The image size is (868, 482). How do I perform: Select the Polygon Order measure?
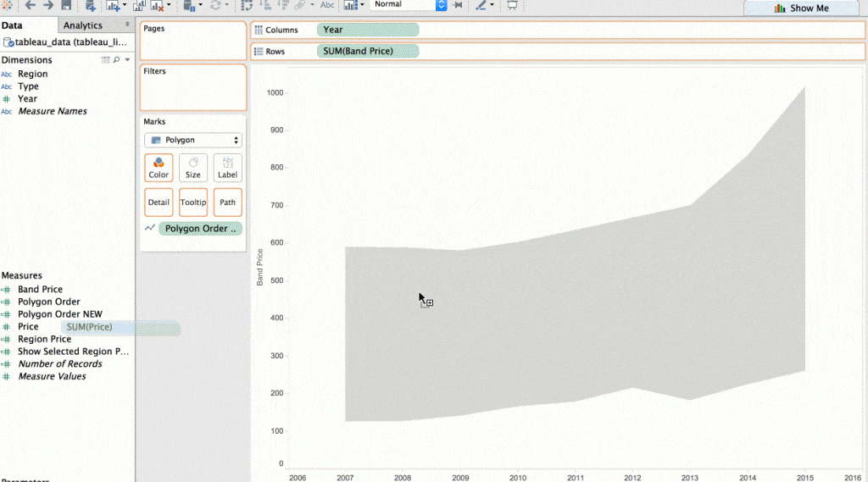[48, 302]
